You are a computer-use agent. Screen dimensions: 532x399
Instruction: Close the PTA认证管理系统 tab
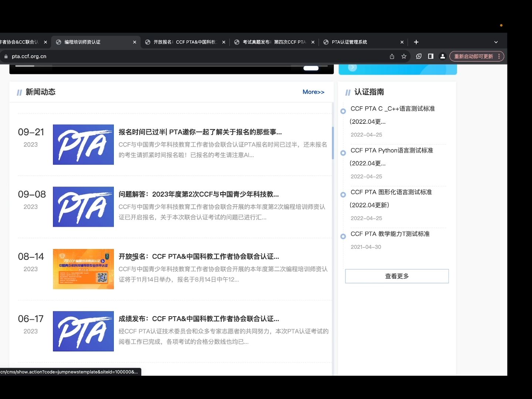coord(402,42)
